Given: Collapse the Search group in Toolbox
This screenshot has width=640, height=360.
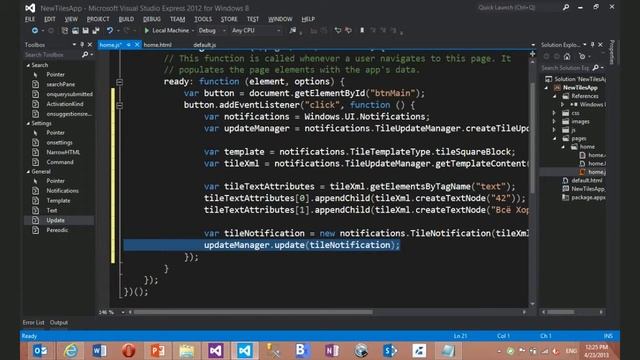Looking at the screenshot, I should click(28, 65).
